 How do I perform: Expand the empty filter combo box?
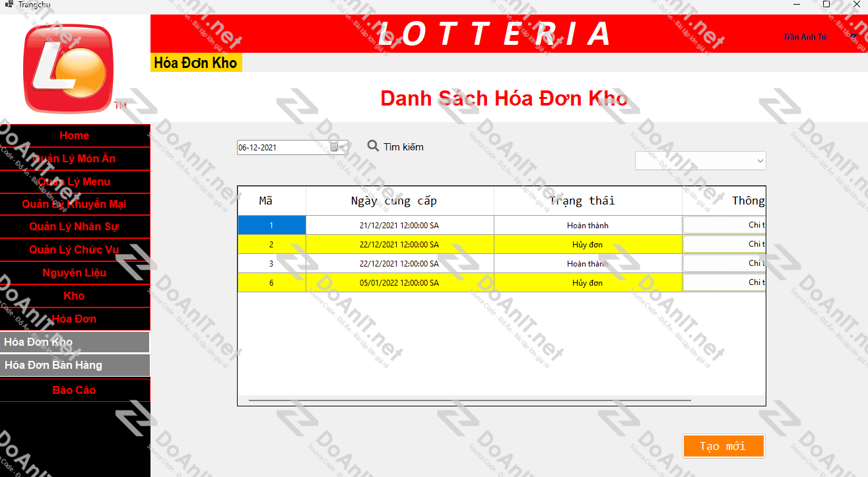point(700,160)
